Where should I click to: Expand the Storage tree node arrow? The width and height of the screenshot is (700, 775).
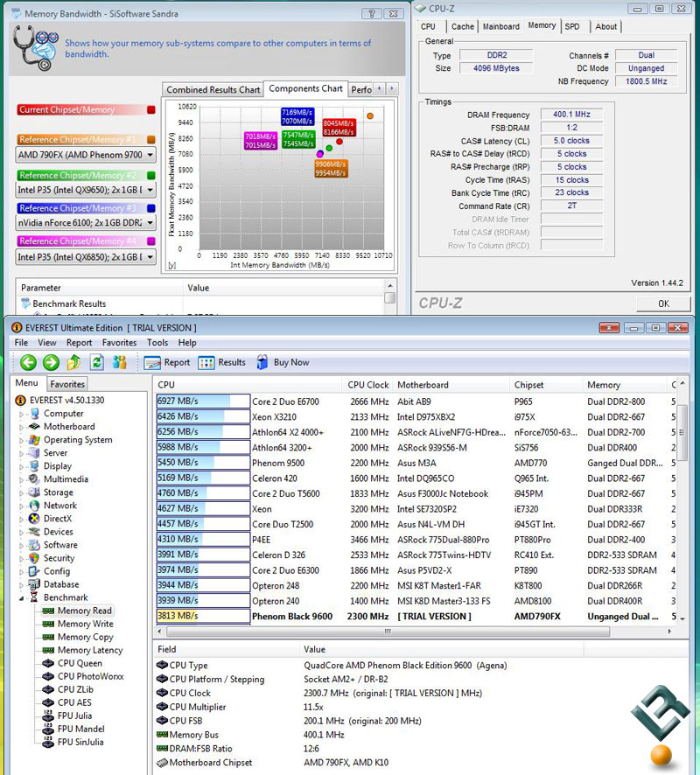pos(21,492)
